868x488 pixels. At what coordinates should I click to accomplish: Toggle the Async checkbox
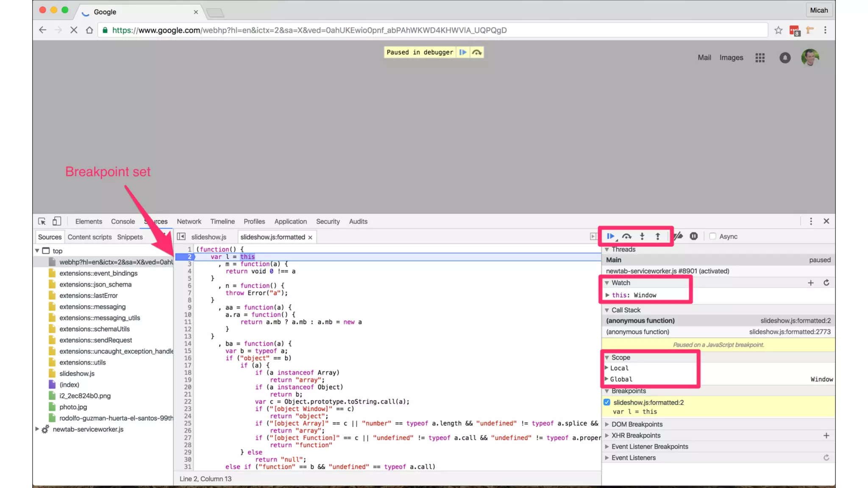pyautogui.click(x=713, y=236)
